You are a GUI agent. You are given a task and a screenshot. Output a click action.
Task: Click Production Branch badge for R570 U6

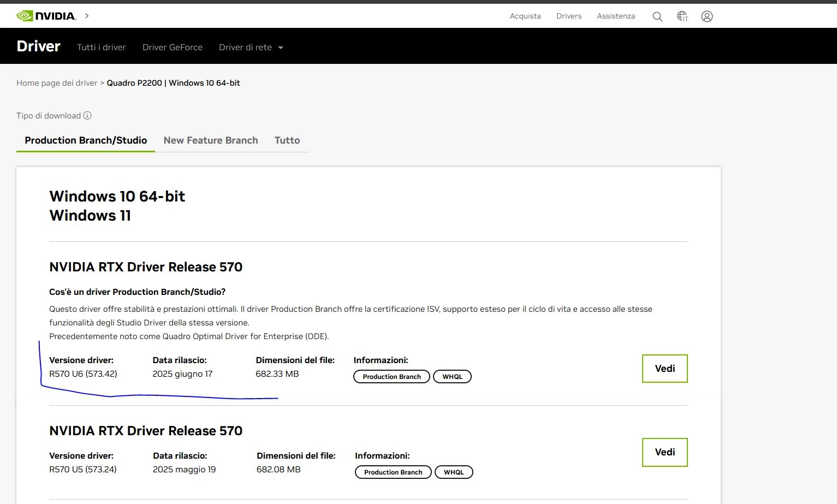pos(391,377)
